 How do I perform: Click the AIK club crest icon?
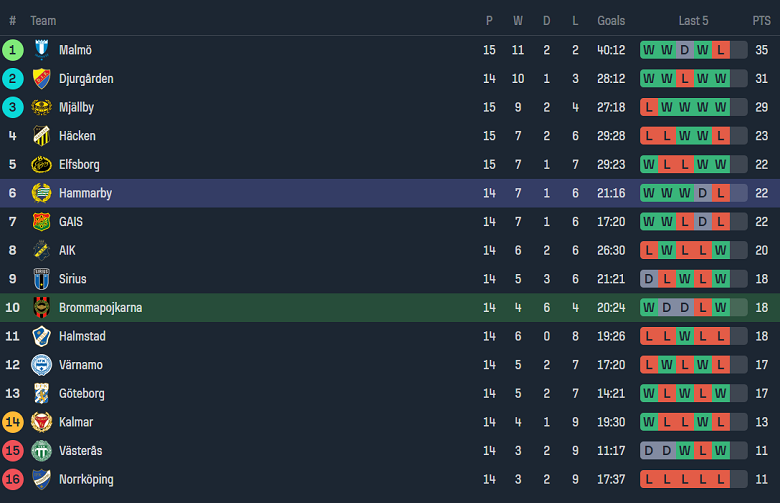pos(41,250)
